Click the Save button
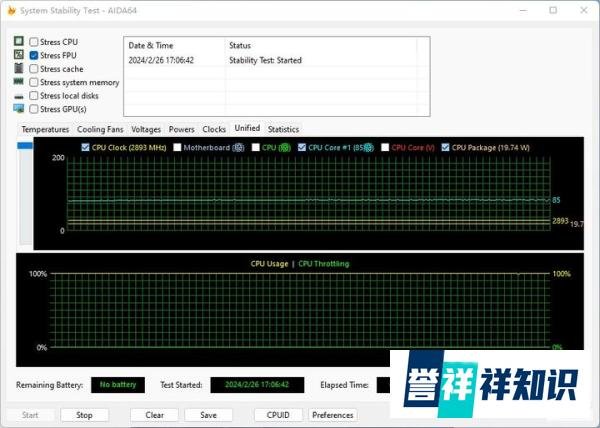600x428 pixels. click(x=208, y=415)
